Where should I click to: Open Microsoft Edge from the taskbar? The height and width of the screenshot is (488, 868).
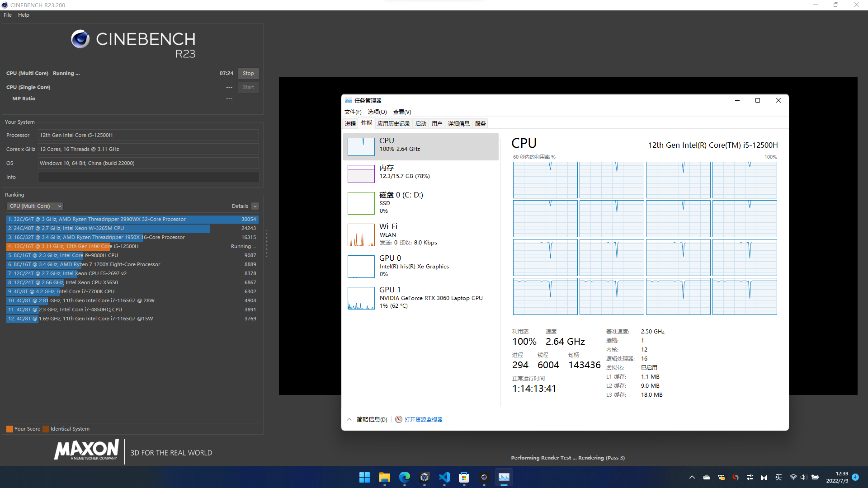tap(404, 477)
